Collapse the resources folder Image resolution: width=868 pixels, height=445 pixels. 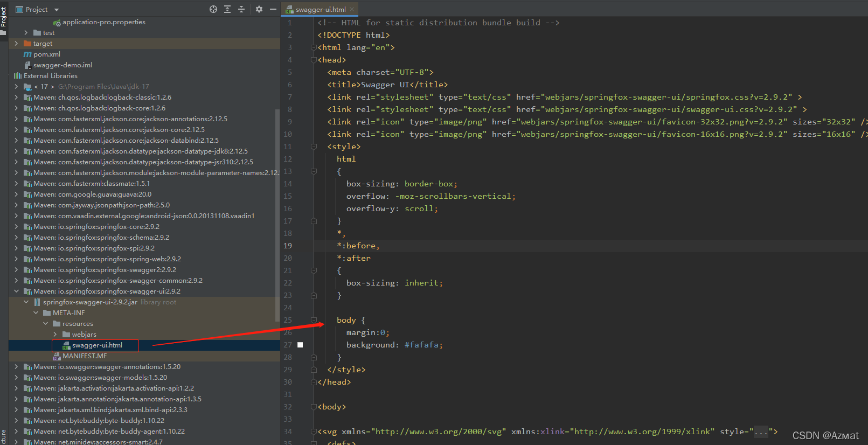[45, 324]
